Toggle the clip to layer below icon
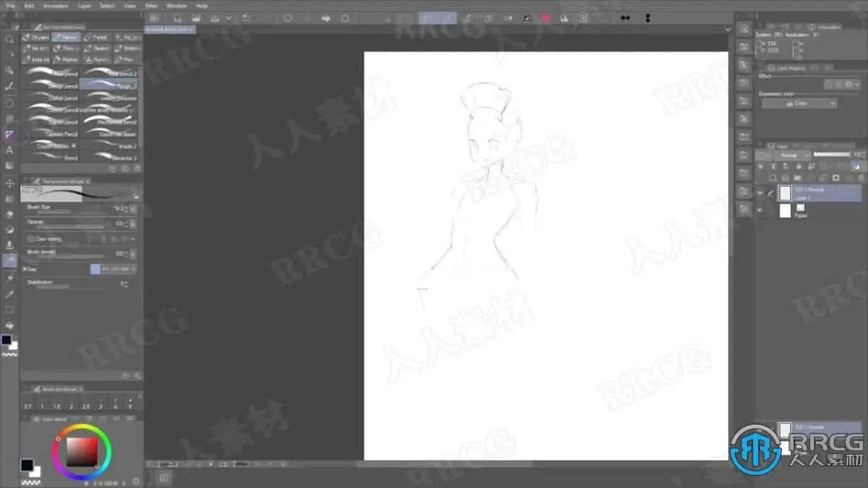Image resolution: width=868 pixels, height=488 pixels. [x=762, y=166]
